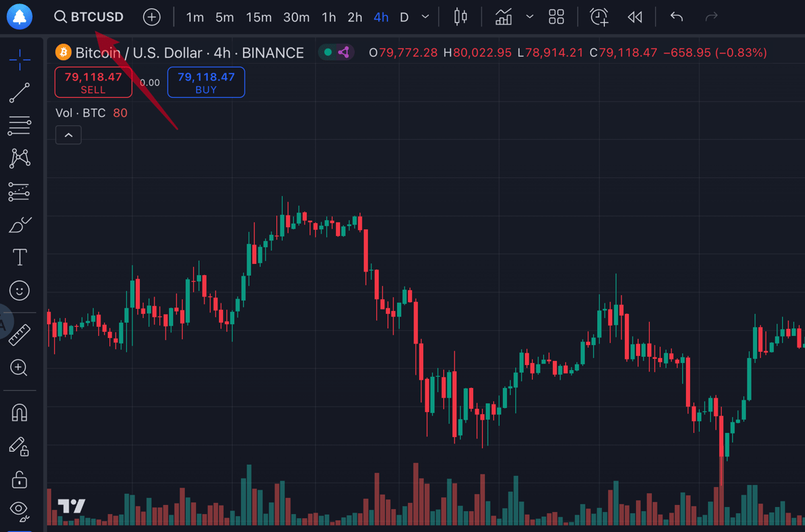Collapse the indicator legend arrow
Screen dimensions: 805x532
69,135
